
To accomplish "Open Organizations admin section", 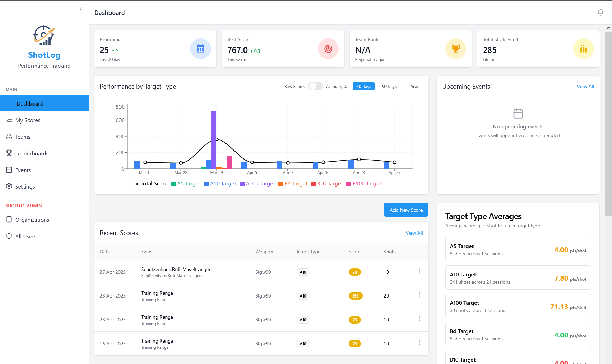I will pyautogui.click(x=32, y=220).
